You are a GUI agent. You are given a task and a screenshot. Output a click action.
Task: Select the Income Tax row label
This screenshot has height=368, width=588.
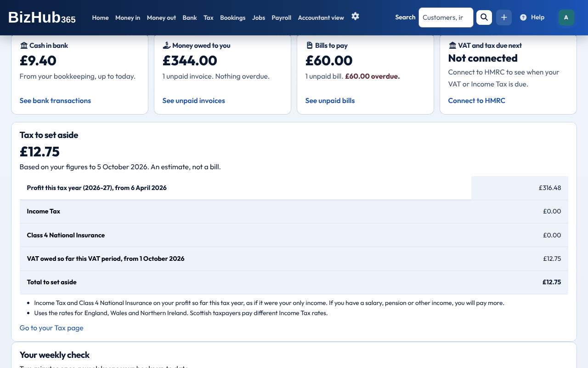click(x=44, y=212)
